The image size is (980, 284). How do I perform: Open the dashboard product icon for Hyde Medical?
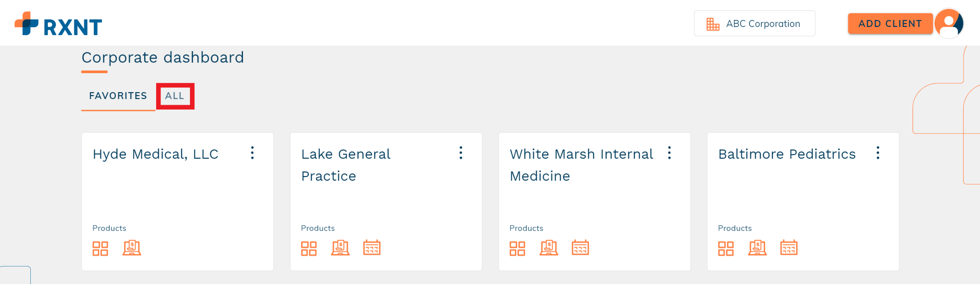(100, 248)
